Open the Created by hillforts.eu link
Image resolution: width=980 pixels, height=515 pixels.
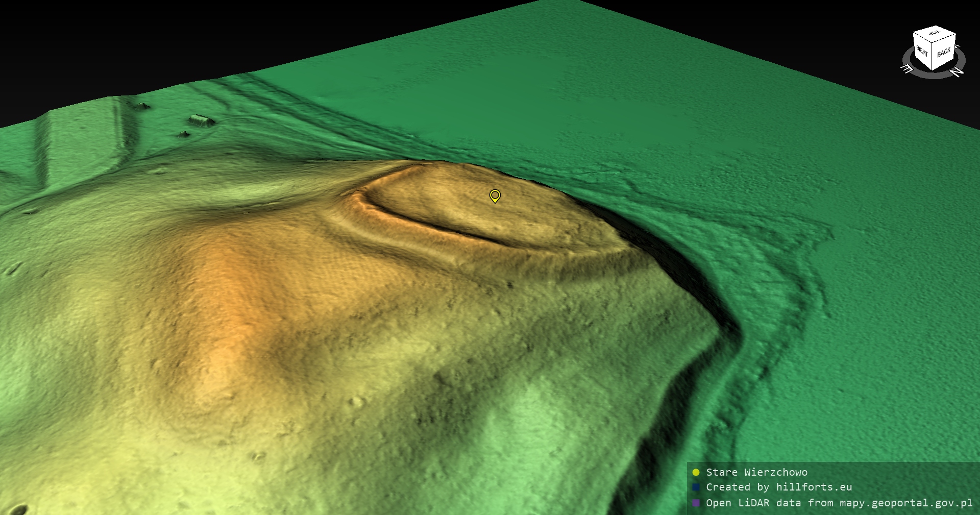tap(779, 487)
